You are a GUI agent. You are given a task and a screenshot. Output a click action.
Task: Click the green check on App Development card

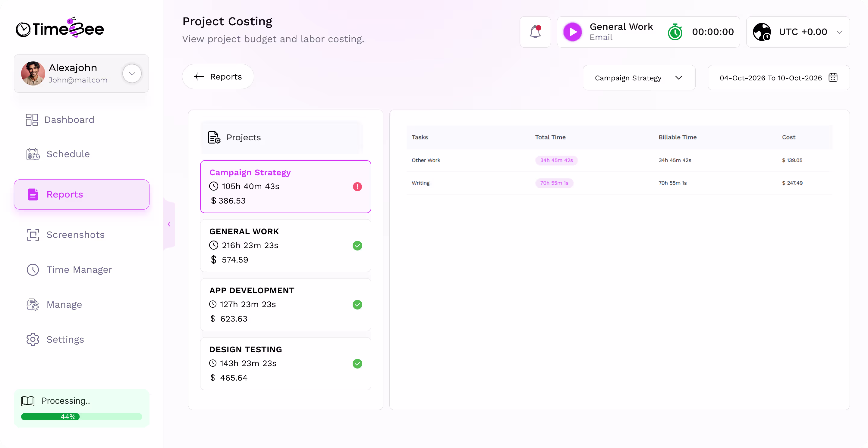[357, 305]
